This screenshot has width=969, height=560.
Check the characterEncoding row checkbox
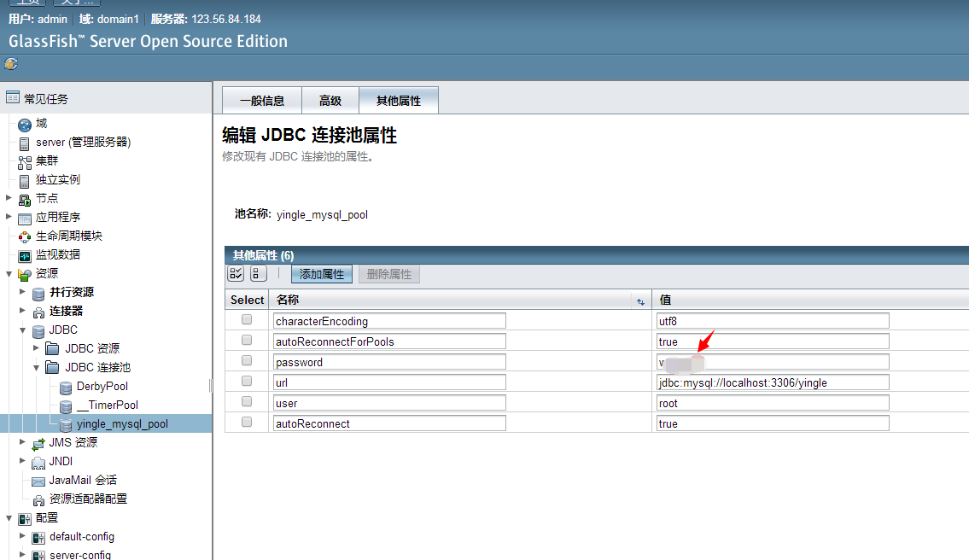(247, 319)
